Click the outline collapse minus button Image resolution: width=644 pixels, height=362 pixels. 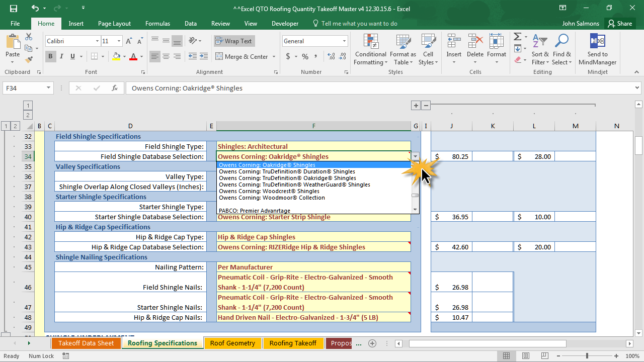[x=426, y=105]
